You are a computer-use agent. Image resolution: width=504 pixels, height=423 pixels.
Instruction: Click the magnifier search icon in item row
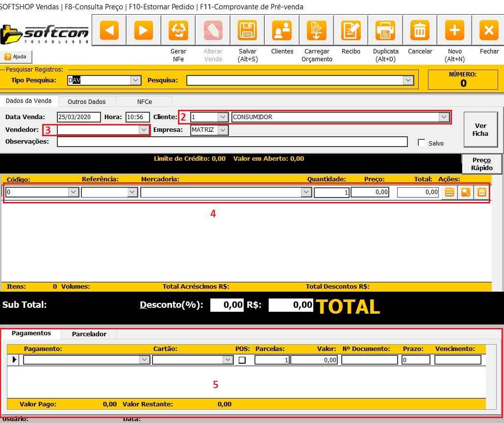point(466,193)
